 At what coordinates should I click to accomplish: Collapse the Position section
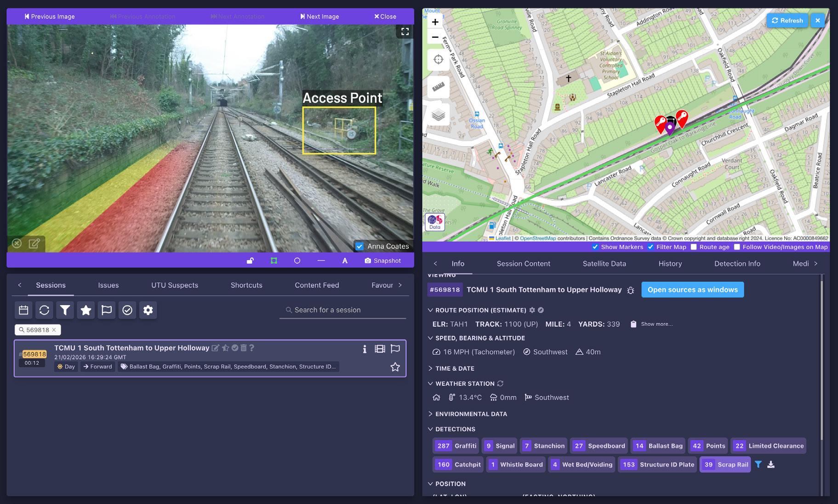(430, 484)
